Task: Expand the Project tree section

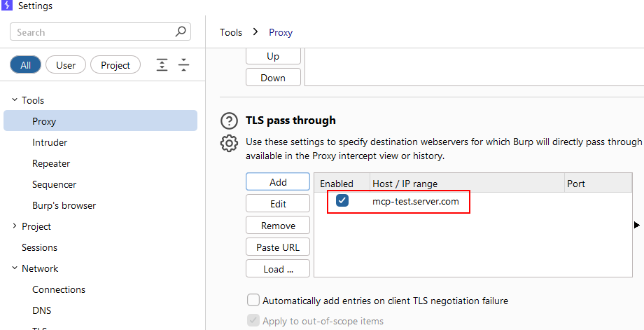Action: click(x=15, y=226)
